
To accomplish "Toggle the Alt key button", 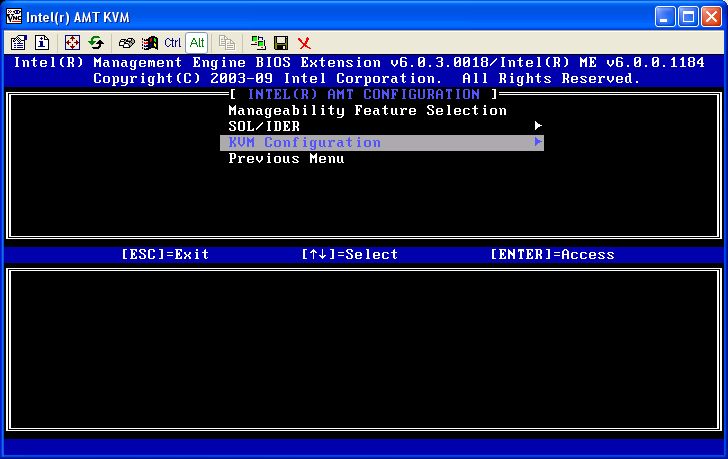I will [x=196, y=43].
